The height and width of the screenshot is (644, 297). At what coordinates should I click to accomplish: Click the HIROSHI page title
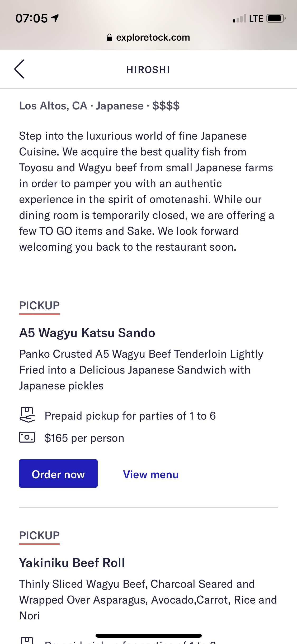point(148,70)
